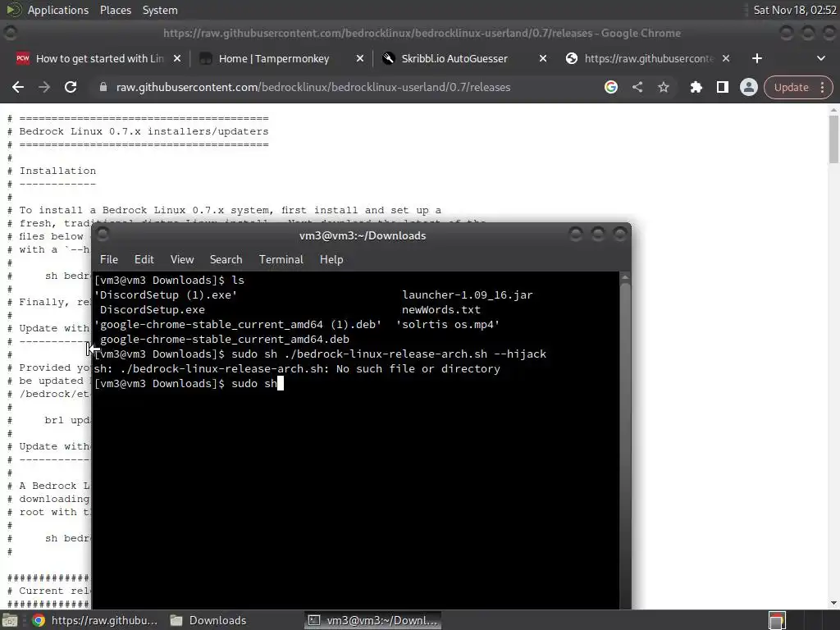Click the Update button in Chrome
The width and height of the screenshot is (840, 630).
tap(791, 87)
